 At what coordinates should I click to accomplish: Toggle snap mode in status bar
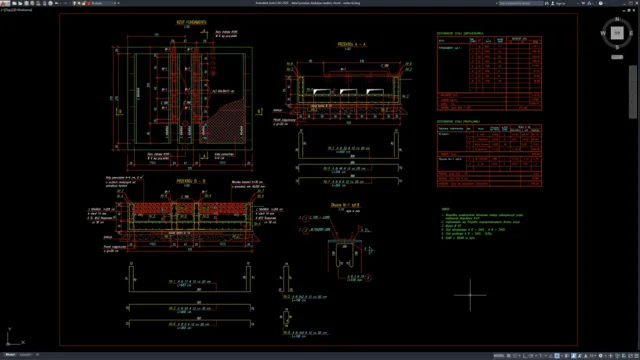[x=515, y=356]
